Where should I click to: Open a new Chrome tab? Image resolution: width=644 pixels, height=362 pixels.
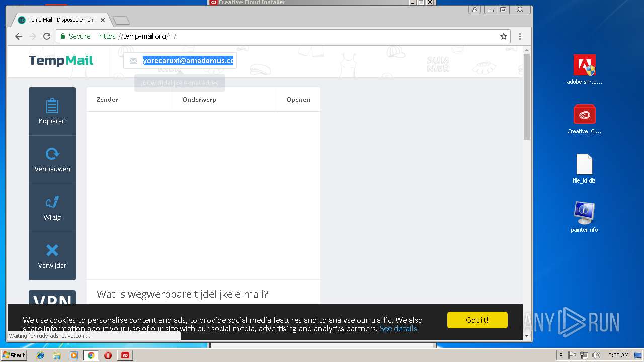121,21
